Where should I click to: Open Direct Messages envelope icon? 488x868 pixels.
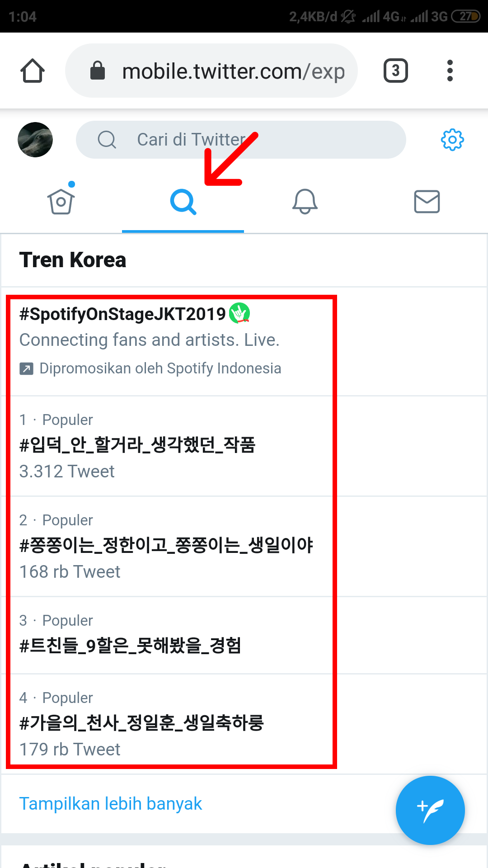(427, 201)
